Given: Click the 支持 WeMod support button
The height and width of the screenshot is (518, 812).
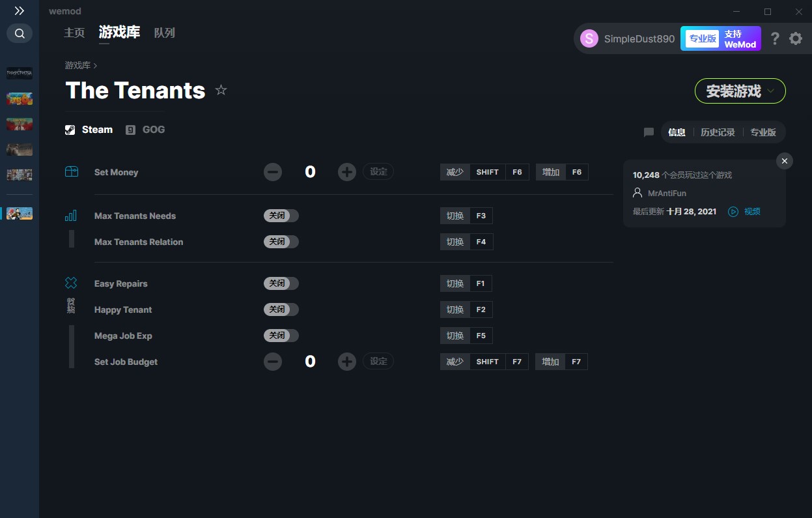Looking at the screenshot, I should tap(740, 38).
